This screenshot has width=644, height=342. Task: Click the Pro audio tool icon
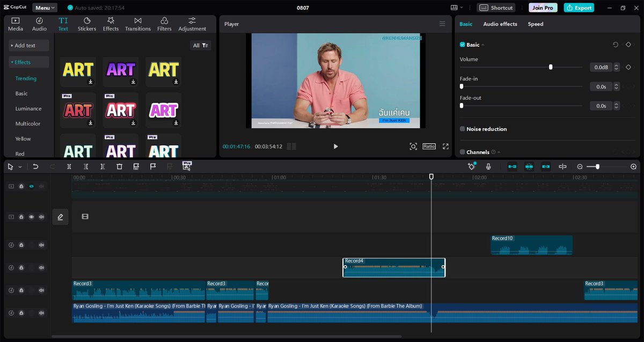coord(187,166)
